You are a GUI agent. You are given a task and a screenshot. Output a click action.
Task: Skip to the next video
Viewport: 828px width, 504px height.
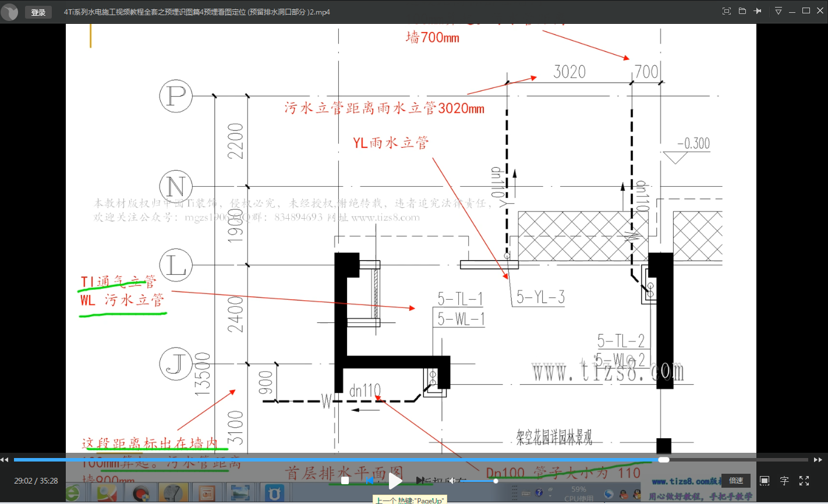pos(420,481)
